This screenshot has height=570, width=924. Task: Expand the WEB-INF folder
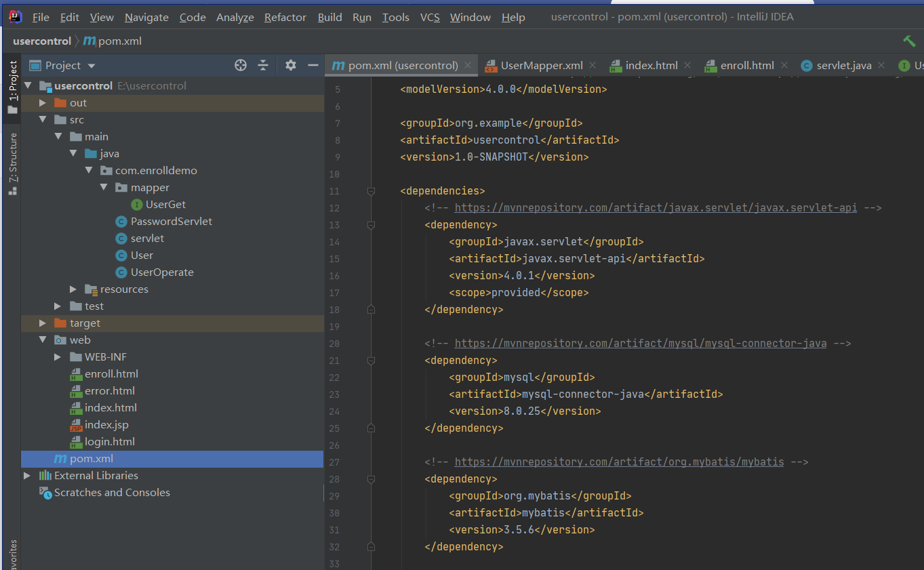point(58,357)
